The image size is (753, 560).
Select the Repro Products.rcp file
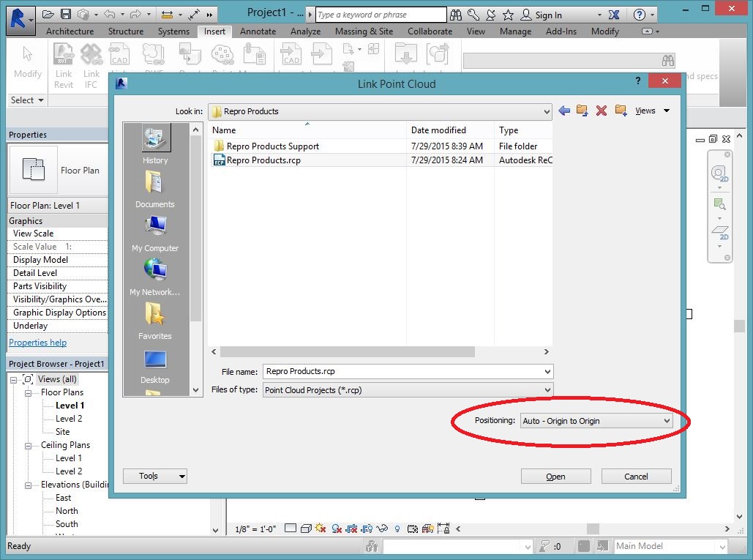pyautogui.click(x=263, y=160)
